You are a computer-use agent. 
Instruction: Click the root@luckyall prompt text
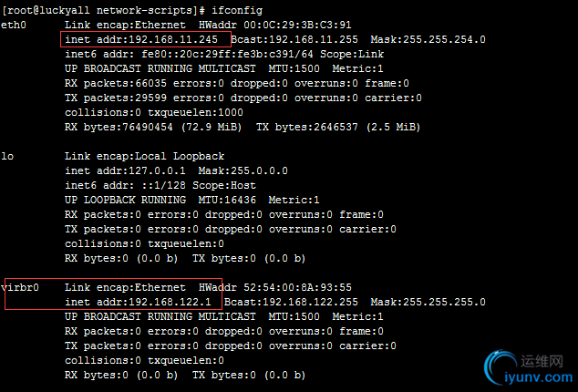pos(47,10)
